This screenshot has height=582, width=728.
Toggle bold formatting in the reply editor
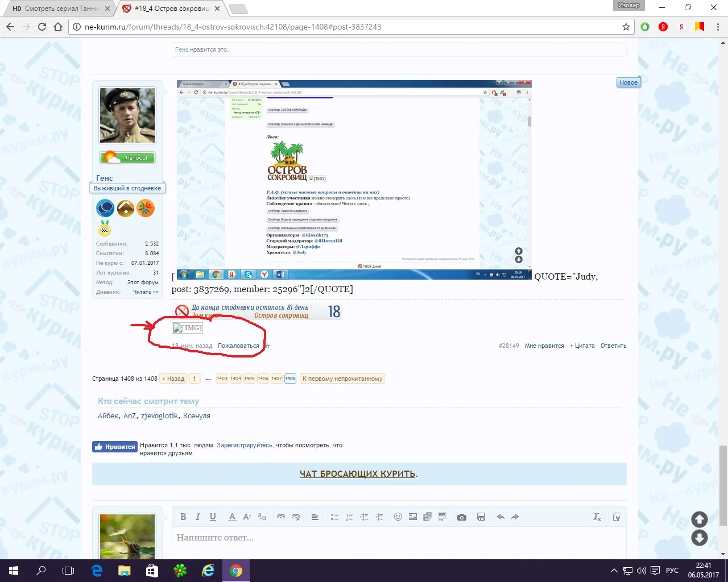183,517
